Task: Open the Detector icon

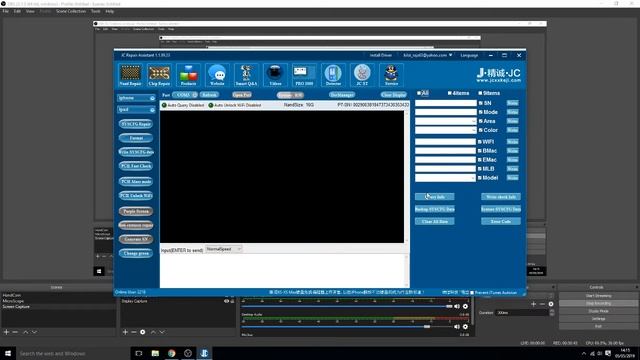Action: pos(333,75)
